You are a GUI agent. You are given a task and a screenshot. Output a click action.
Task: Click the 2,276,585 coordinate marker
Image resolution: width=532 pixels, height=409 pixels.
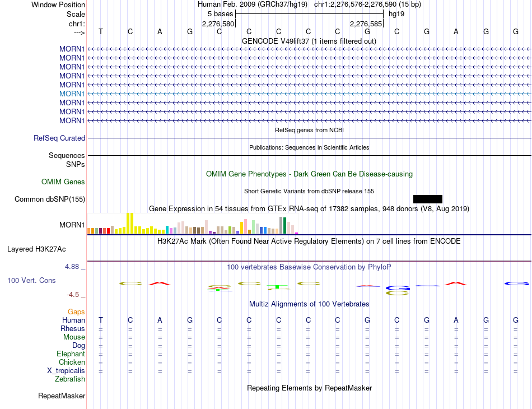pyautogui.click(x=366, y=24)
